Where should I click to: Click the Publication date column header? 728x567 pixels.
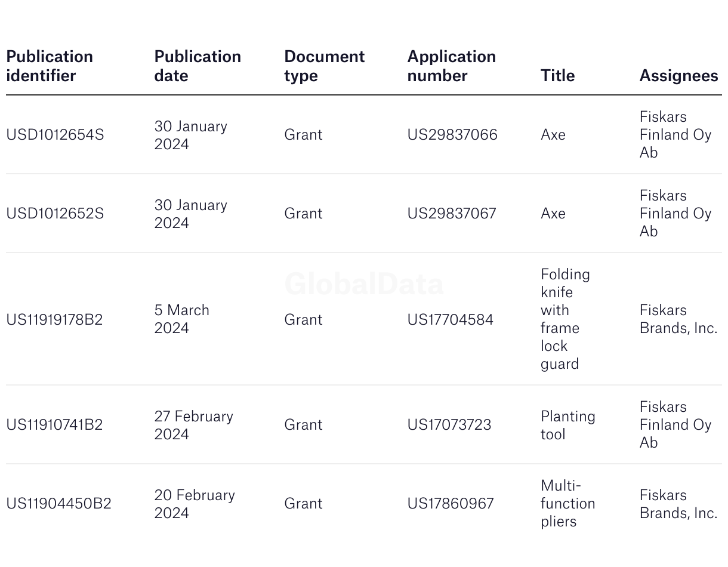pyautogui.click(x=198, y=66)
